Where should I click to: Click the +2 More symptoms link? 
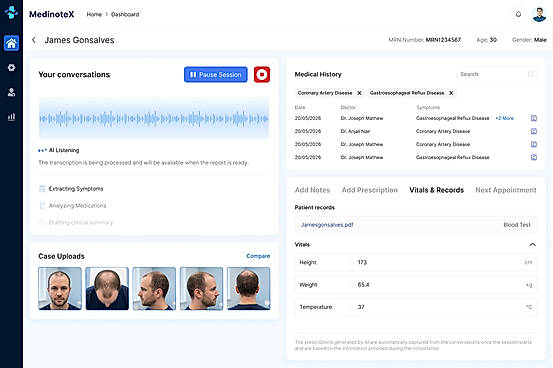(x=504, y=118)
